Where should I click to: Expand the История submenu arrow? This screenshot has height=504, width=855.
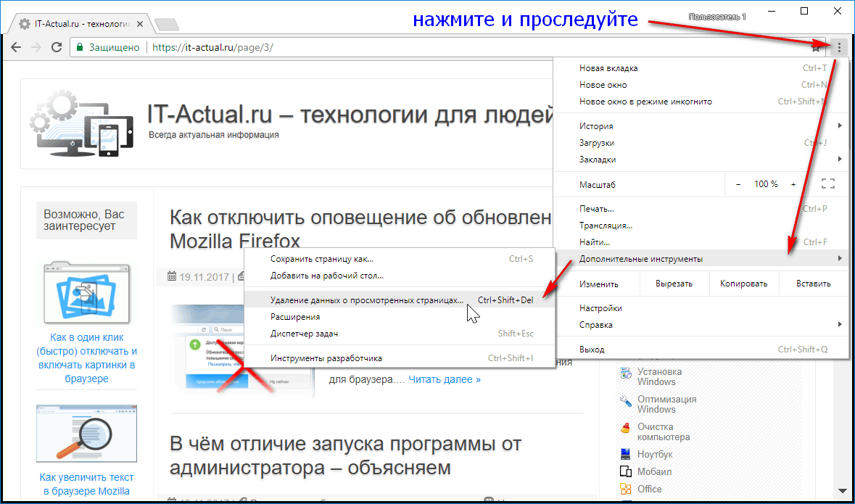tap(840, 126)
